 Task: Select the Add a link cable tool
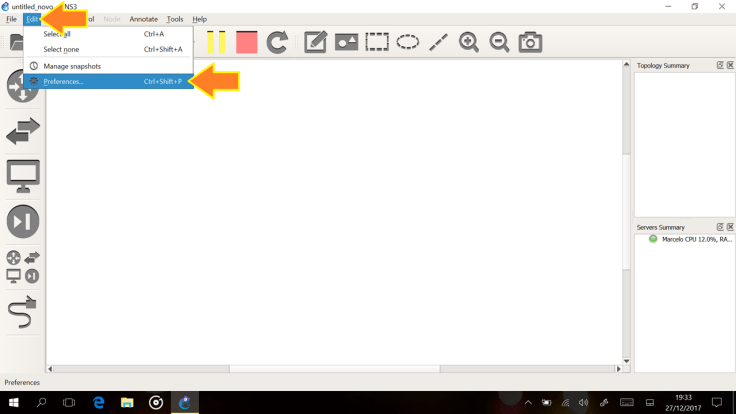tap(22, 312)
